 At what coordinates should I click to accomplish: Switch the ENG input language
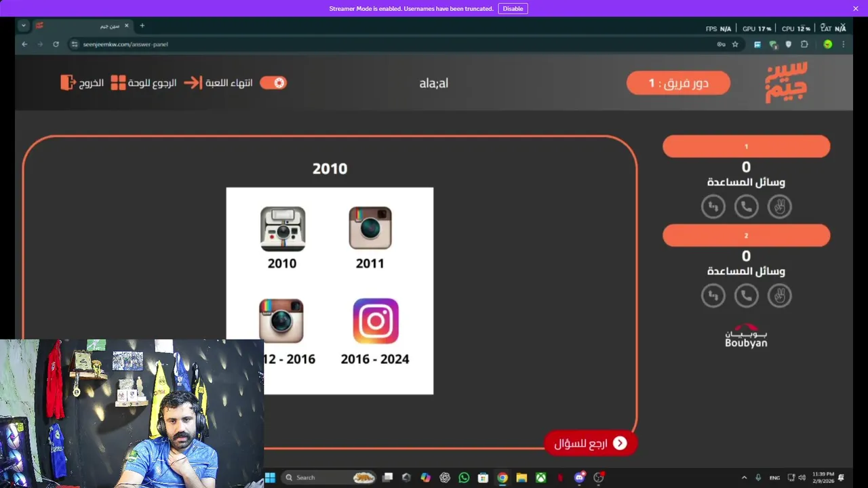pos(774,477)
